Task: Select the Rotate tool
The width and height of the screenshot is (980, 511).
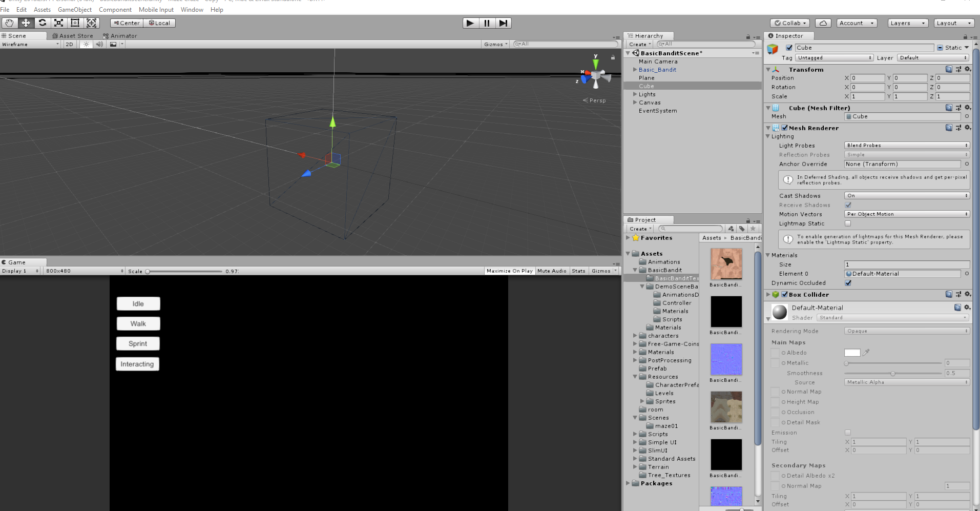Action: tap(42, 23)
